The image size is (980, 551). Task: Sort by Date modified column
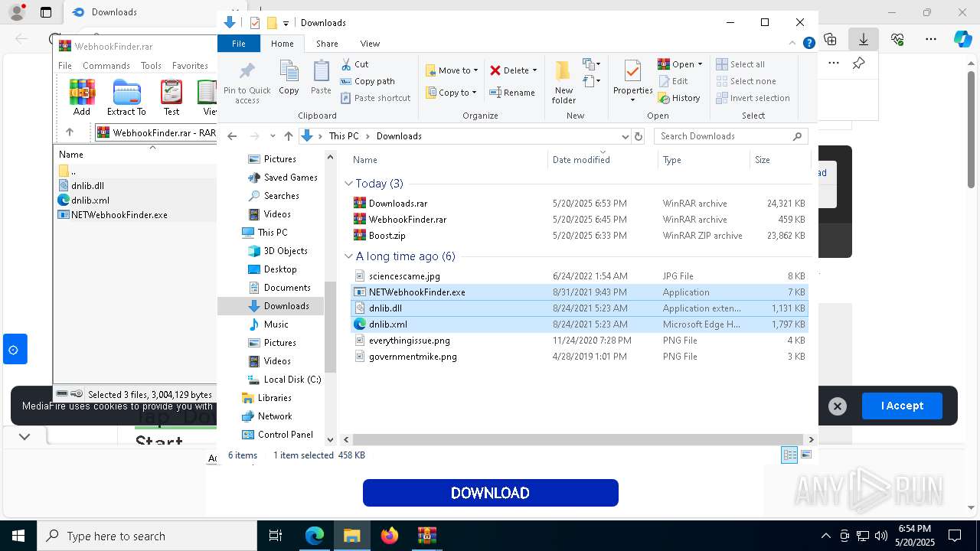[x=603, y=160]
